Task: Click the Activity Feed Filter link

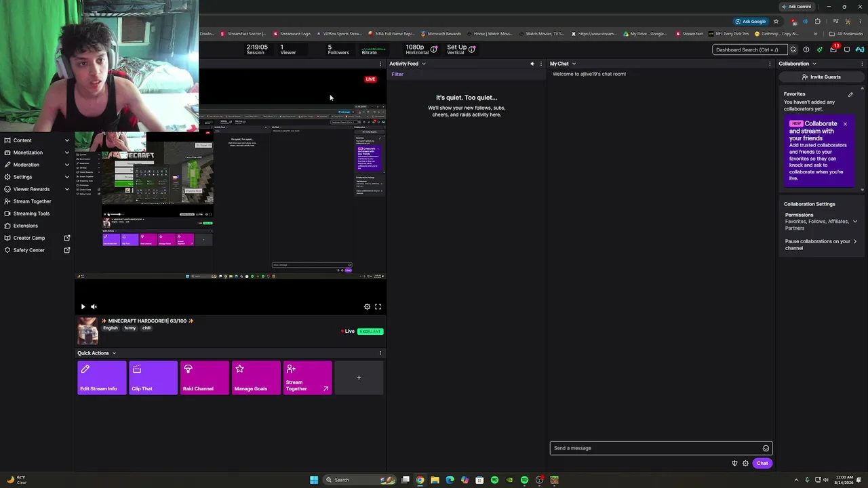Action: click(x=397, y=74)
